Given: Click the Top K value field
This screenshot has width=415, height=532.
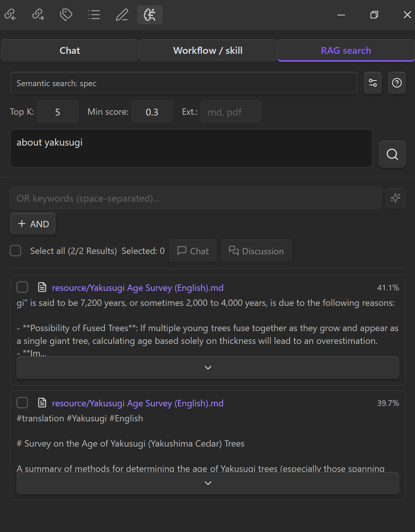Looking at the screenshot, I should (x=58, y=112).
